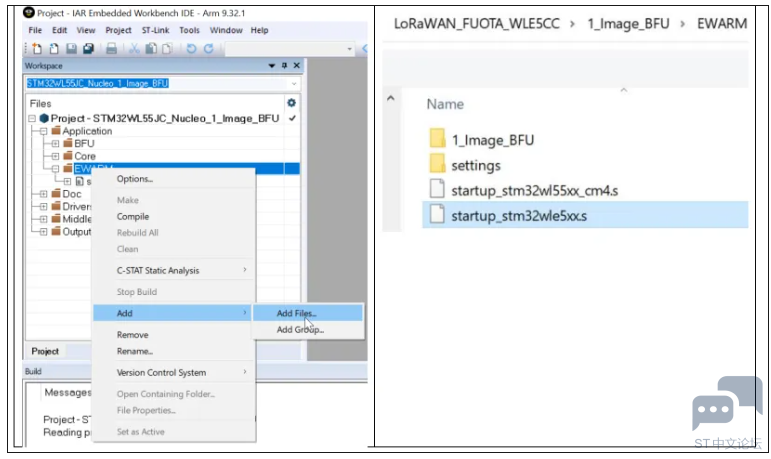
Task: Open the workspace configuration dropdown
Action: (294, 84)
